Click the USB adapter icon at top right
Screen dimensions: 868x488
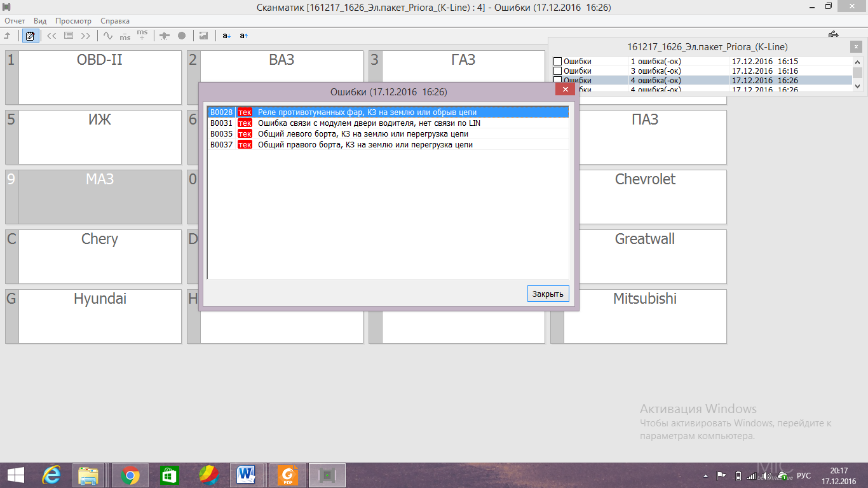point(834,34)
